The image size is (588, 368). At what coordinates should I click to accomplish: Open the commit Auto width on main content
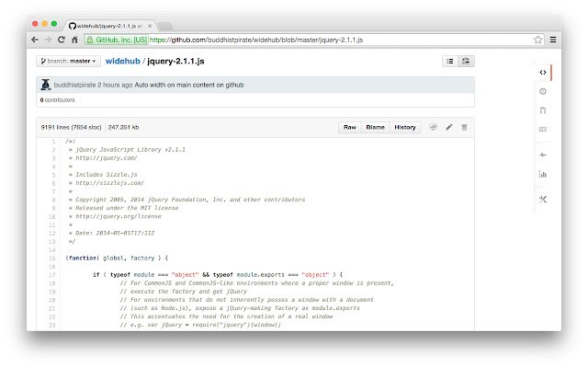pos(189,85)
